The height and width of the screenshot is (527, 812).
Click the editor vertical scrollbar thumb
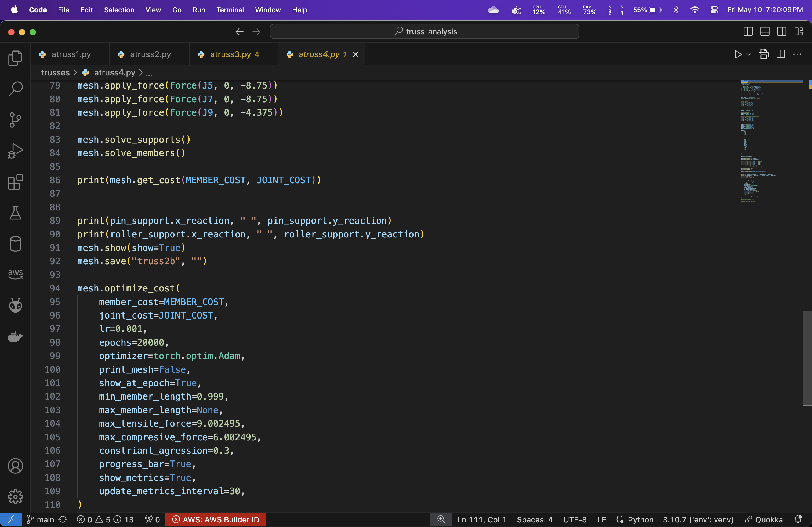(x=807, y=358)
